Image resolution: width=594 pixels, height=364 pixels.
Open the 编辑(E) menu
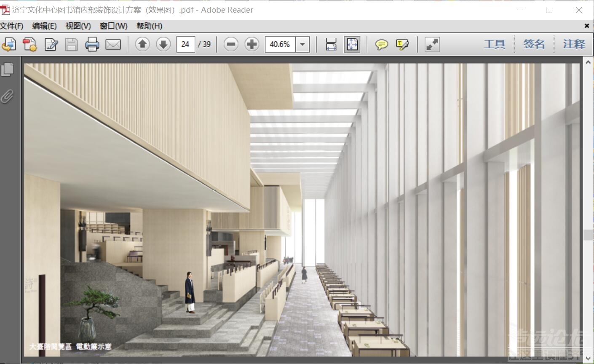click(x=44, y=26)
